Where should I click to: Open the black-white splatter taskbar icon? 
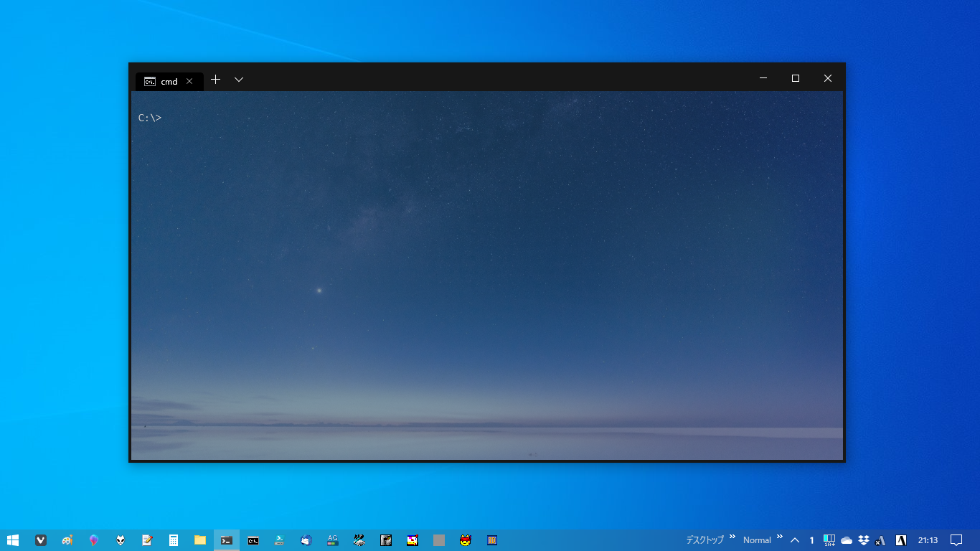359,540
